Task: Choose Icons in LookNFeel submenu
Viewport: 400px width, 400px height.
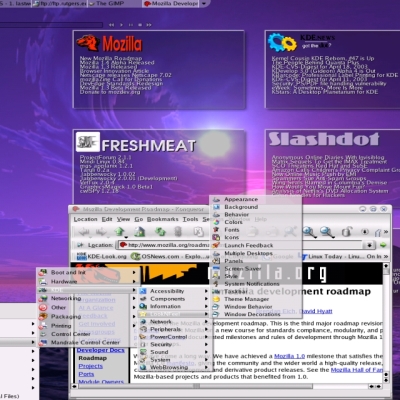Action: (256, 237)
